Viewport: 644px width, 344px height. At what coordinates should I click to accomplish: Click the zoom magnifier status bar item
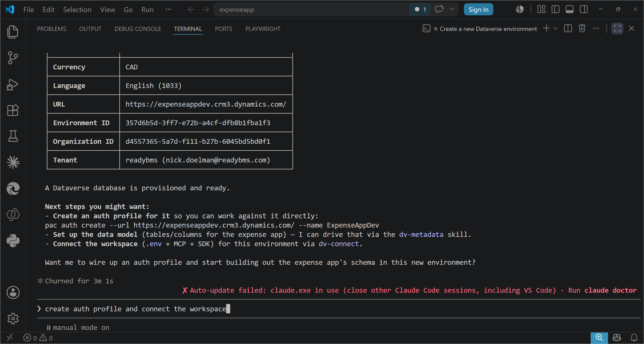[599, 338]
